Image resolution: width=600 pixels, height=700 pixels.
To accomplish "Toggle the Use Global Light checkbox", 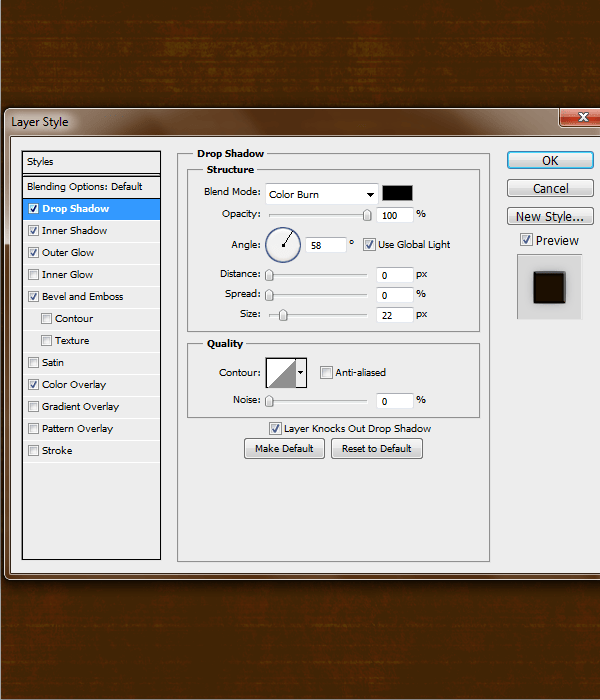I will [369, 245].
